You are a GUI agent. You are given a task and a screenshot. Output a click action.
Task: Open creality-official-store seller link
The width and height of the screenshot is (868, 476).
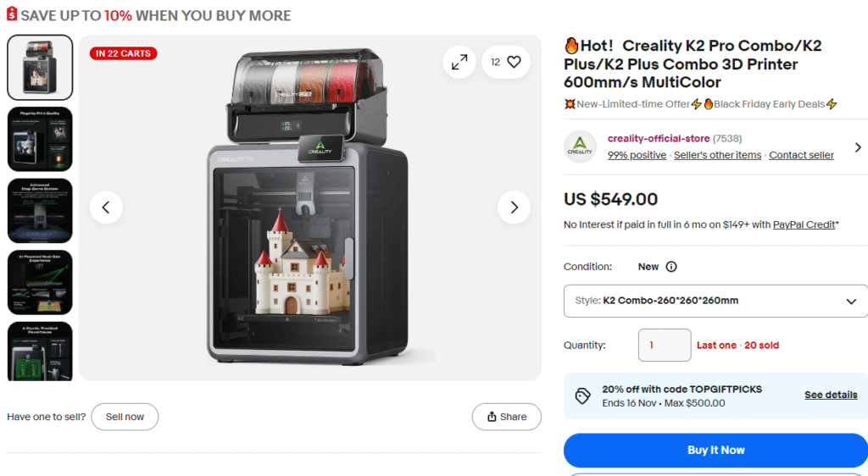coord(658,138)
